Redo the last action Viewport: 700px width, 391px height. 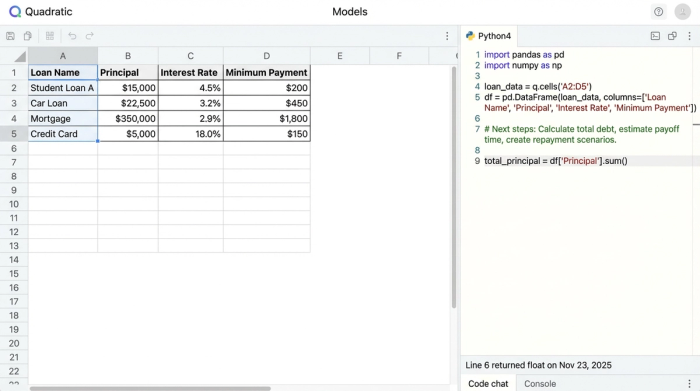point(90,36)
